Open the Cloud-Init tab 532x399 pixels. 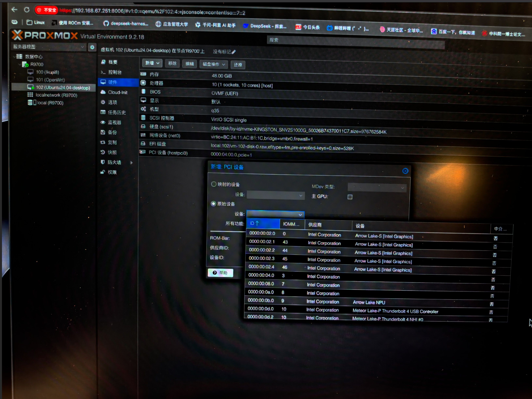118,92
